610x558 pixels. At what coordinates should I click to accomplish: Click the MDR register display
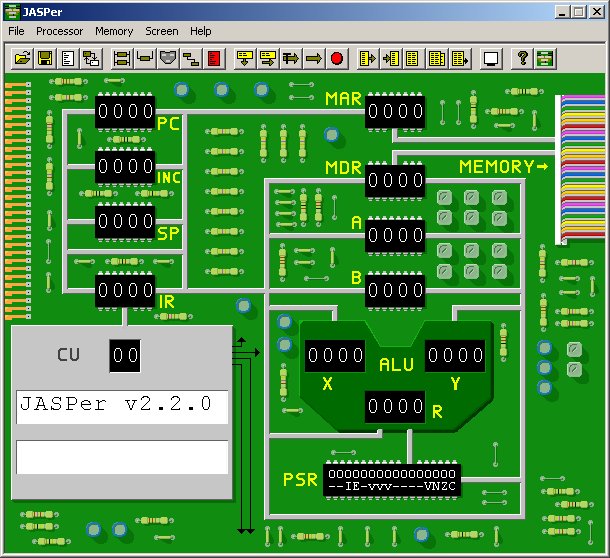click(x=395, y=181)
